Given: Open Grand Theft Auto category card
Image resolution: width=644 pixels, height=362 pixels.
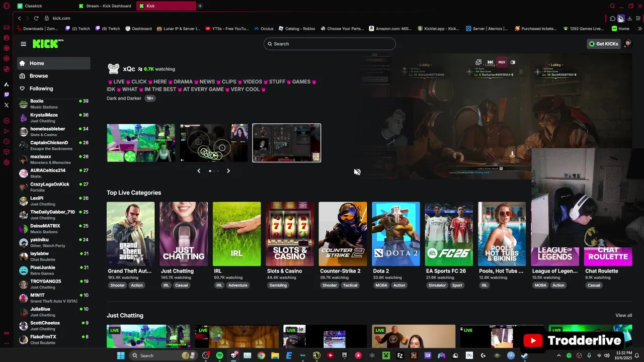Looking at the screenshot, I should [130, 234].
